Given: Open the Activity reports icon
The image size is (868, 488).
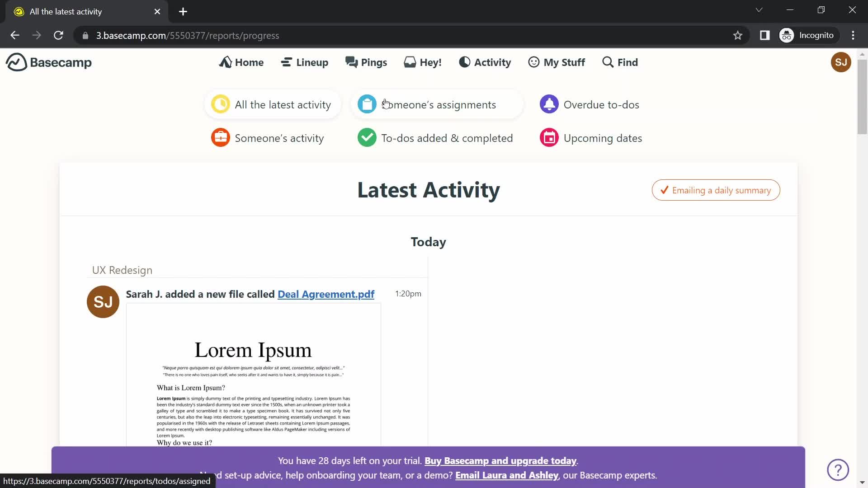Looking at the screenshot, I should (464, 62).
